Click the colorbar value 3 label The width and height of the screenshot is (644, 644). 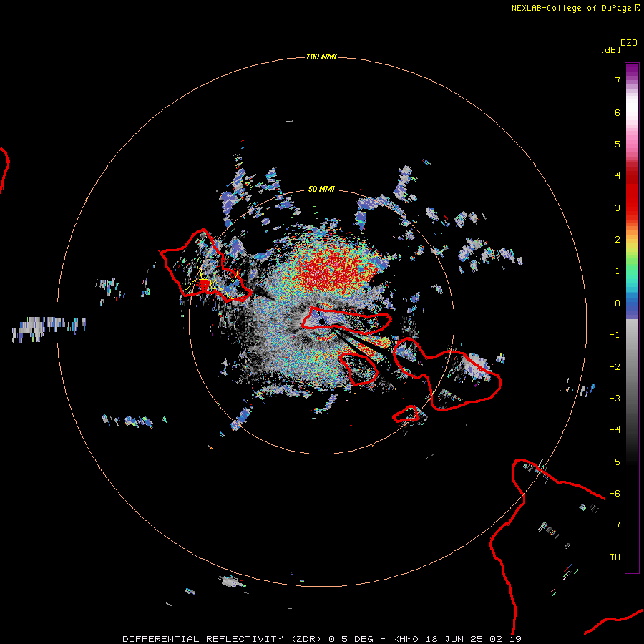point(618,208)
